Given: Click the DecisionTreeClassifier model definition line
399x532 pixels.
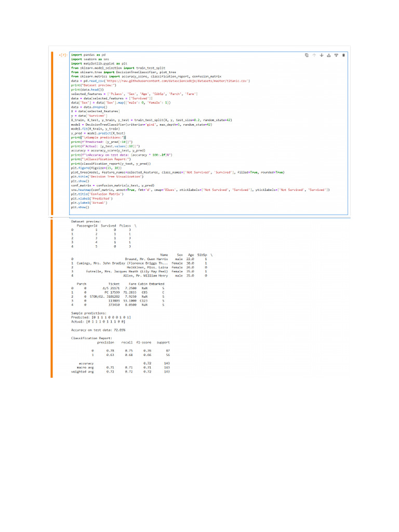Looking at the screenshot, I should click(141, 125).
